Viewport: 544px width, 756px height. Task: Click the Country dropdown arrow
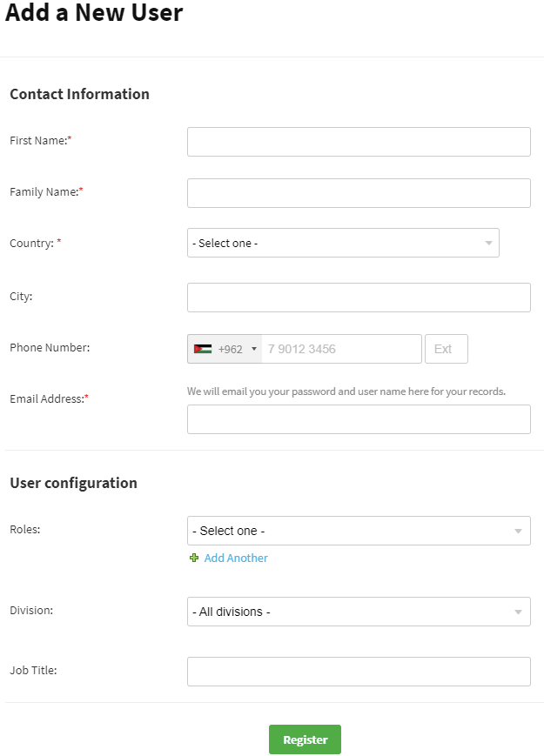click(488, 243)
